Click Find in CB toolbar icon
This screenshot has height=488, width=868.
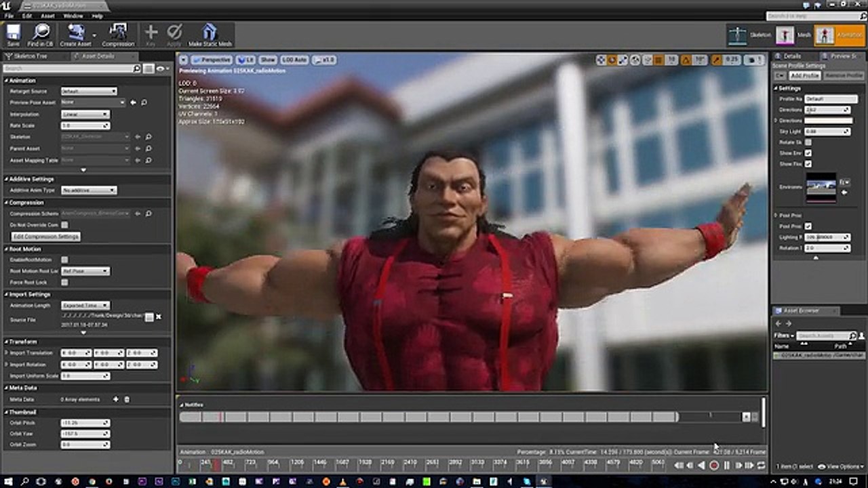(41, 35)
